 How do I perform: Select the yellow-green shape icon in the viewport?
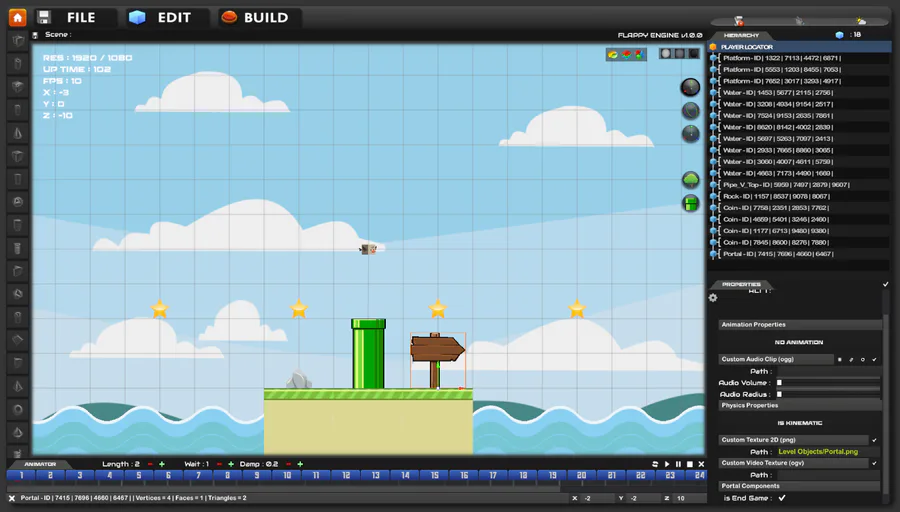(x=613, y=54)
